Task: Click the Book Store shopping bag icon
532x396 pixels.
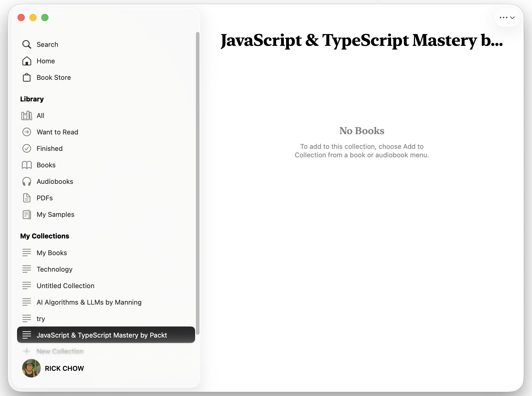Action: pos(27,78)
